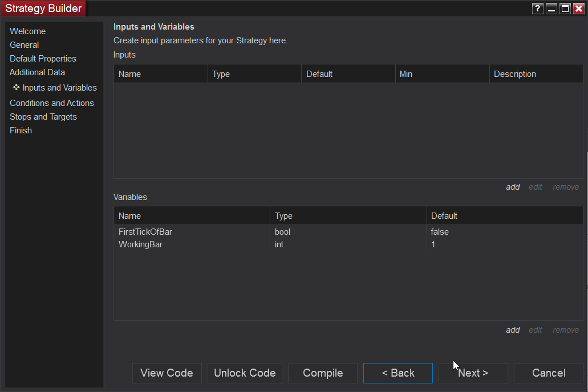This screenshot has width=588, height=392.
Task: Add a new variable
Action: [513, 330]
